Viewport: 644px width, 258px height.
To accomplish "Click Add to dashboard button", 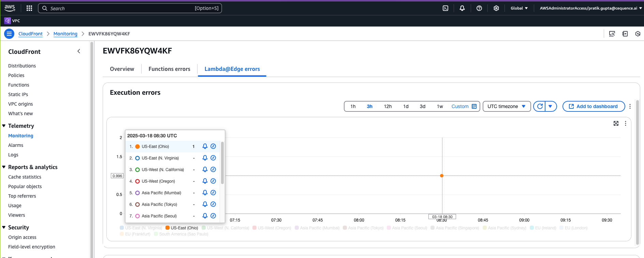I will click(x=594, y=106).
